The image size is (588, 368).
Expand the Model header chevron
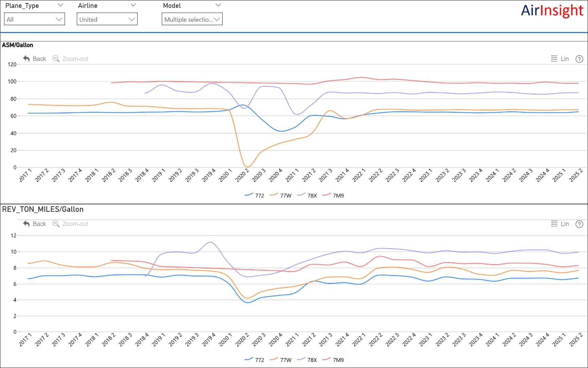[218, 5]
